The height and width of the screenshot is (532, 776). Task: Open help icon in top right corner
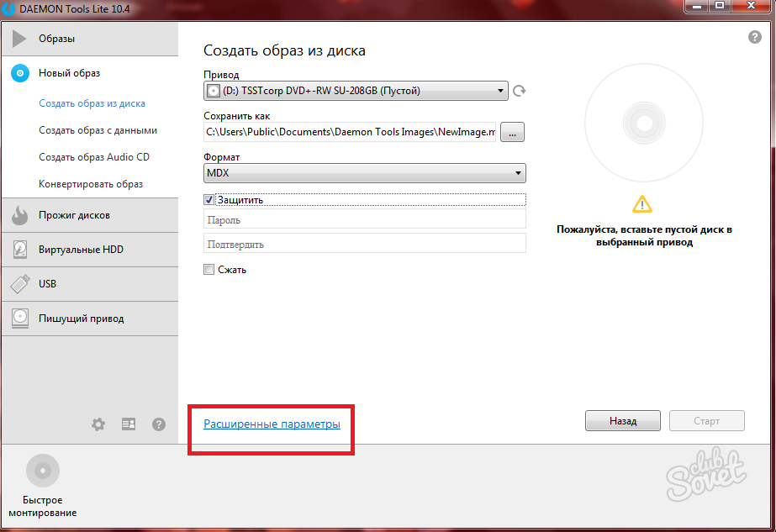pos(754,38)
